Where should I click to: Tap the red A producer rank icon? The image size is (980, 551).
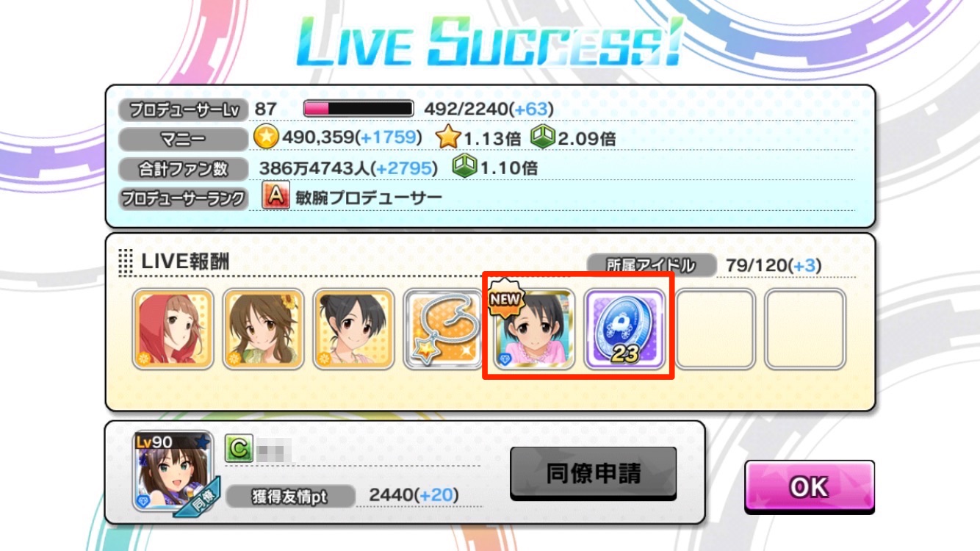(275, 197)
